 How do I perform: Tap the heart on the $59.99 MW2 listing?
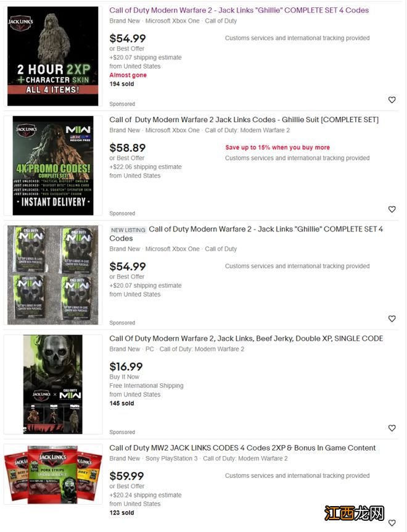point(392,523)
